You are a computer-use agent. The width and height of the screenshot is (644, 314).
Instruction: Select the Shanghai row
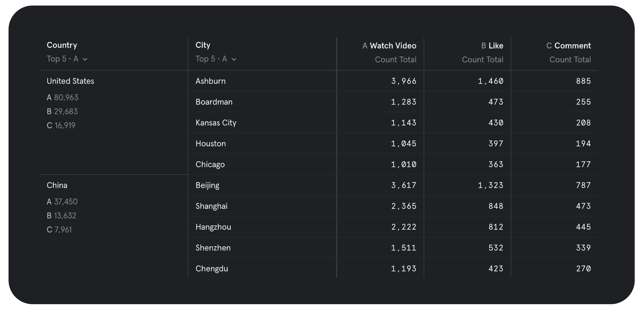pyautogui.click(x=211, y=206)
